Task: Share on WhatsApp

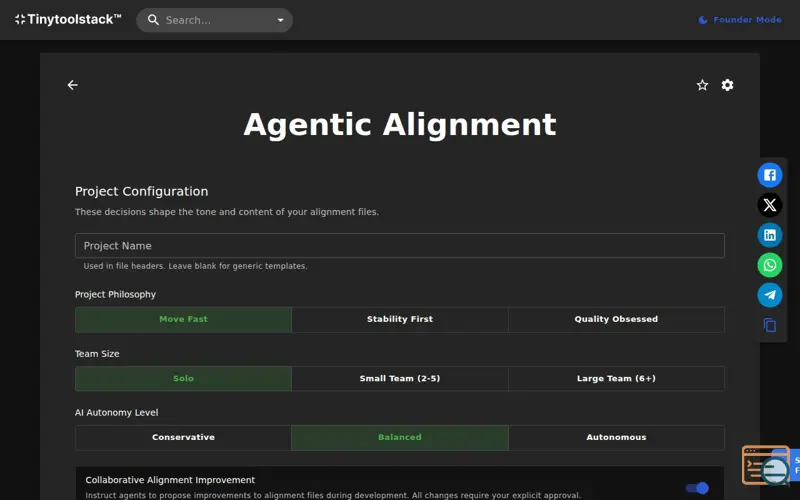Action: (x=770, y=265)
